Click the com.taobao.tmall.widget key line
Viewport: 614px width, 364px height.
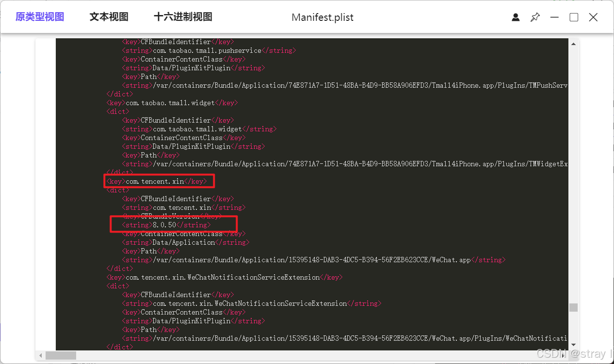click(172, 103)
